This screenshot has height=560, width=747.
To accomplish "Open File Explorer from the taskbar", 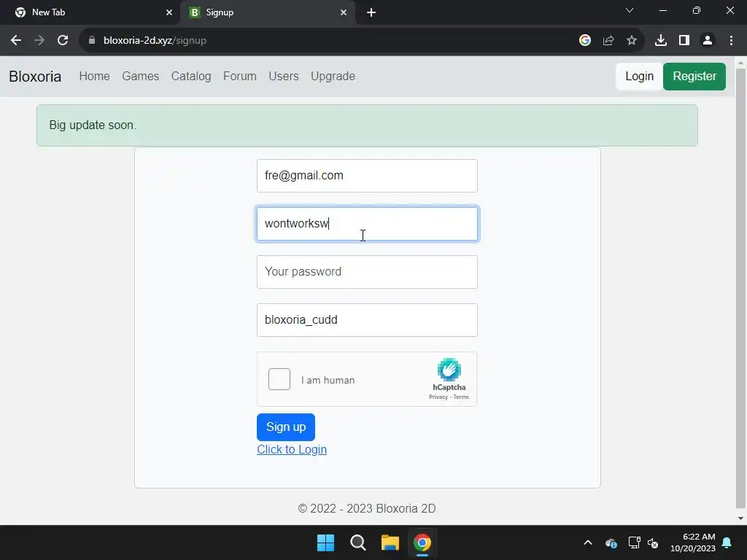I will pyautogui.click(x=390, y=542).
